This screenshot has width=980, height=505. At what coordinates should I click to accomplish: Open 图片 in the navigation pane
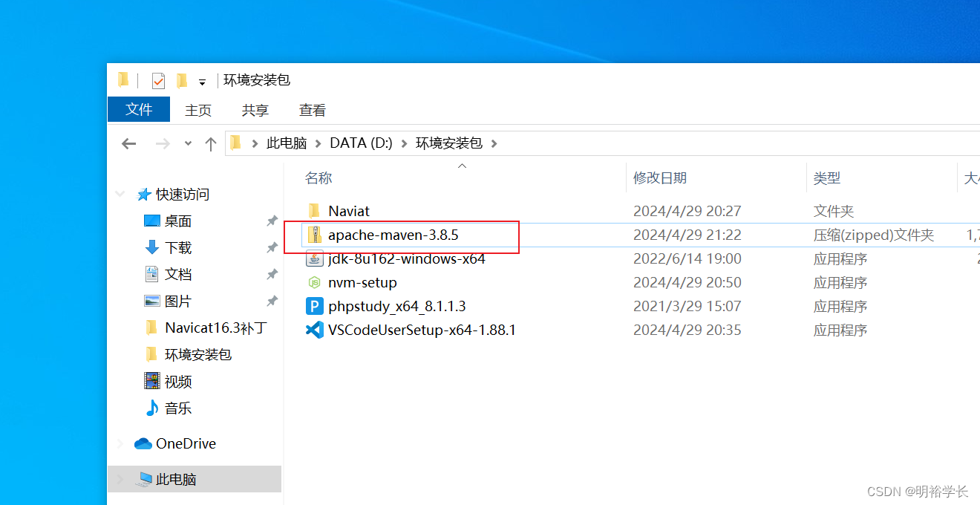pos(178,302)
